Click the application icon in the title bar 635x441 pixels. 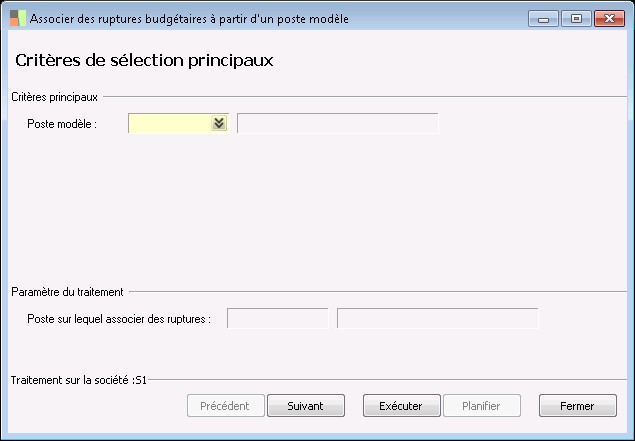point(16,19)
